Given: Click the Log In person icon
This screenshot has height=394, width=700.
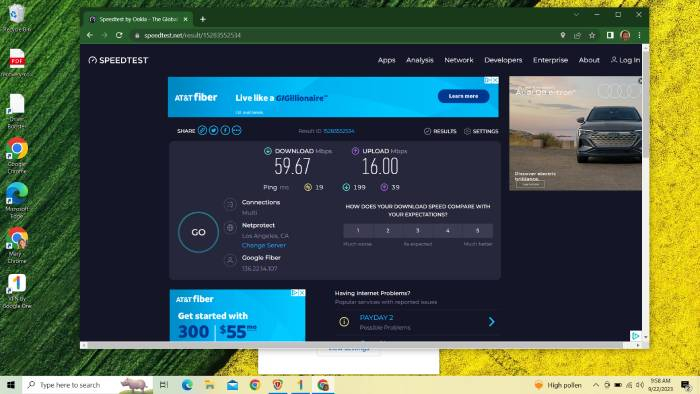Looking at the screenshot, I should [x=614, y=59].
